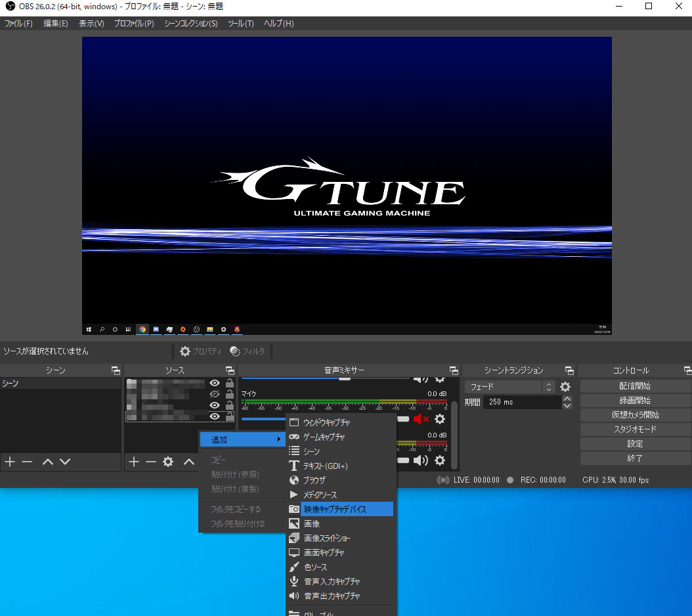Add テキスト (GDI+) source
This screenshot has width=692, height=616.
coord(339,466)
